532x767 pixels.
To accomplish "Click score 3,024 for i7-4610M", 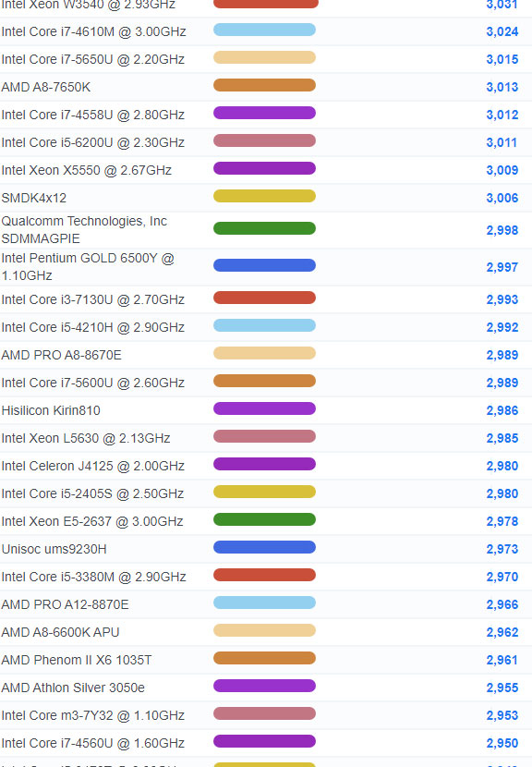I will [x=502, y=31].
